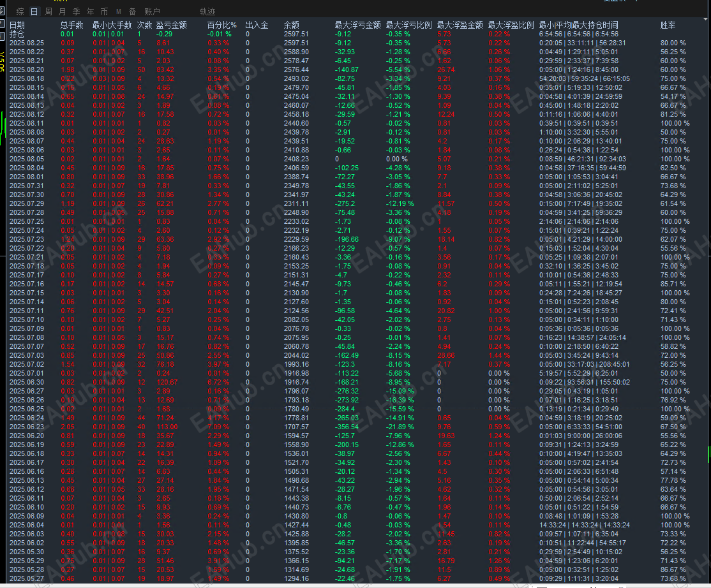The image size is (711, 588).
Task: Select the 2025.06.30 date row
Action: click(27, 383)
